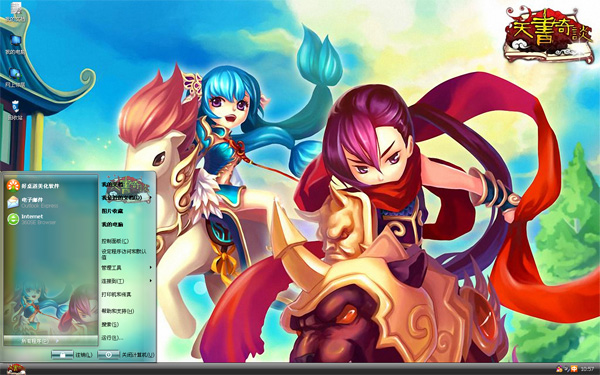Launch 好桌道美化软件 from the Start menu
This screenshot has height=375, width=600.
coord(33,186)
